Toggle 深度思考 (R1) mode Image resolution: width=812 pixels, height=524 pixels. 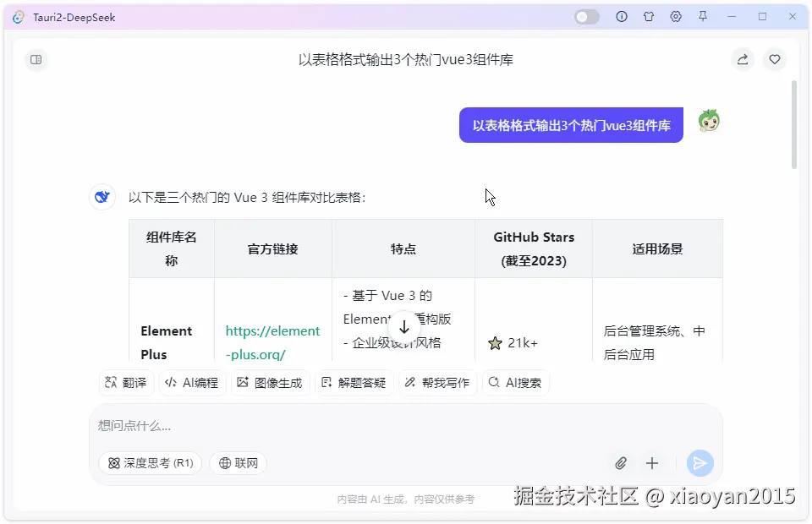click(x=151, y=463)
